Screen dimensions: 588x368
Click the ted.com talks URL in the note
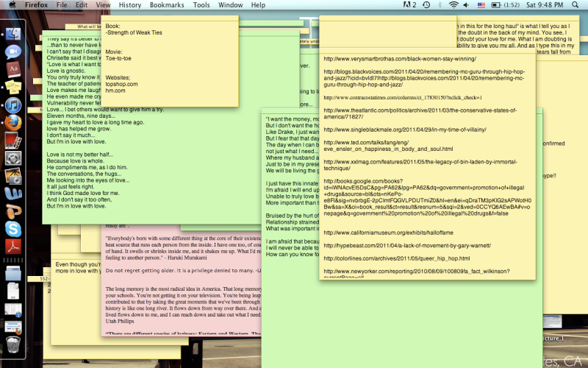(388, 146)
